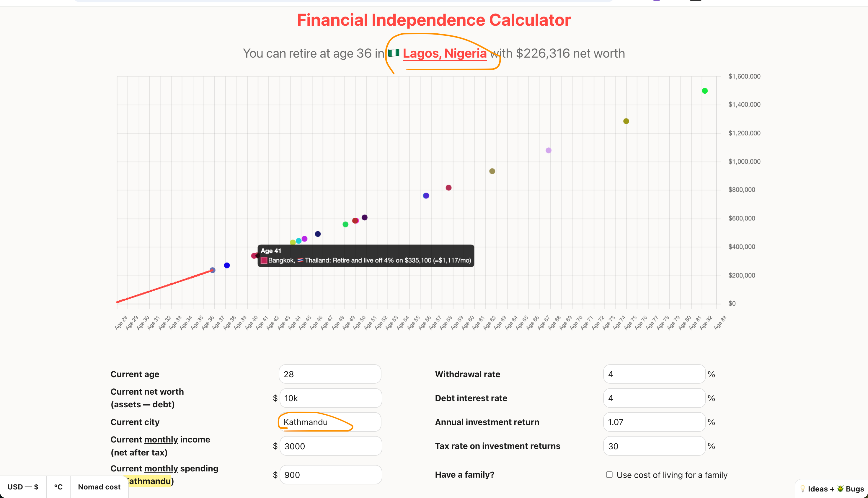The height and width of the screenshot is (498, 868).
Task: Toggle the °C temperature unit button
Action: point(58,487)
